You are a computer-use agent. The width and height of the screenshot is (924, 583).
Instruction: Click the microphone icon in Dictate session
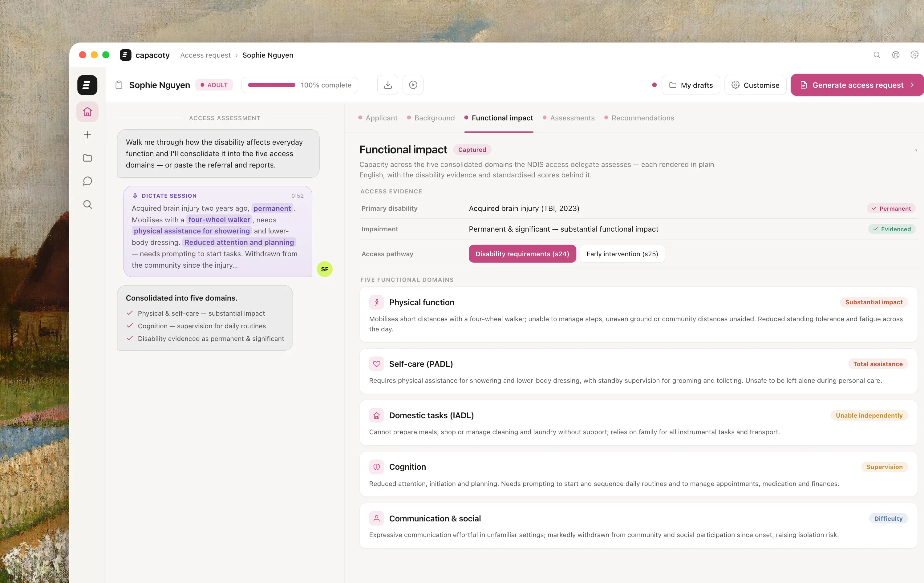(x=135, y=196)
